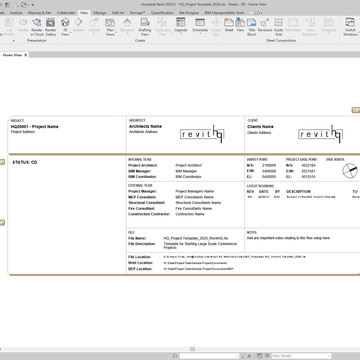This screenshot has width=360, height=360.
Task: Switch to the Add-Ins tab
Action: coord(118,13)
